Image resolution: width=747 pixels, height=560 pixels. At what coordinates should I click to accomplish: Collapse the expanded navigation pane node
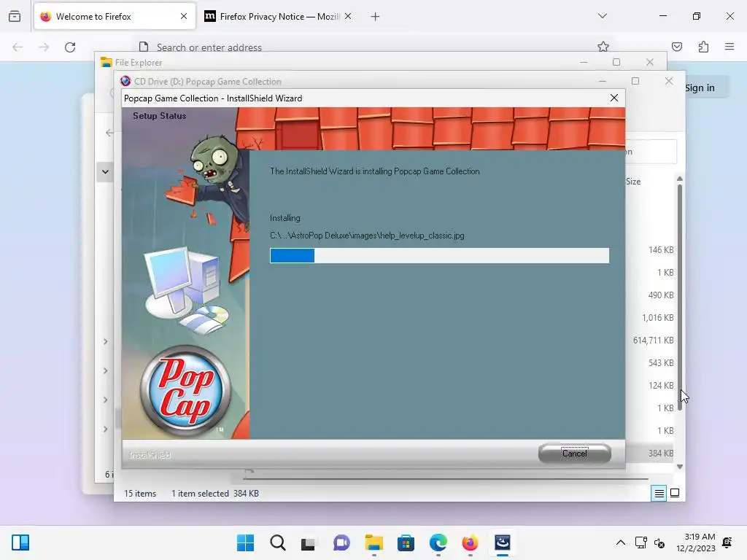[x=105, y=172]
